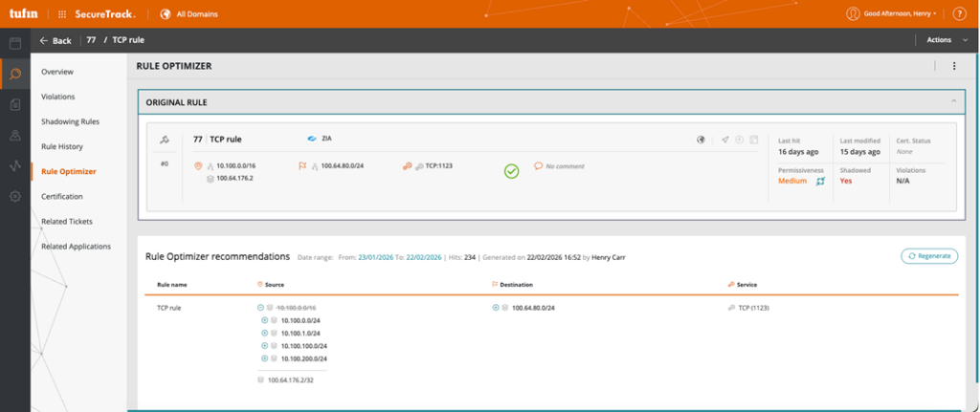Screen dimensions: 980x412
Task: Open the help question mark icon
Action: [x=959, y=13]
